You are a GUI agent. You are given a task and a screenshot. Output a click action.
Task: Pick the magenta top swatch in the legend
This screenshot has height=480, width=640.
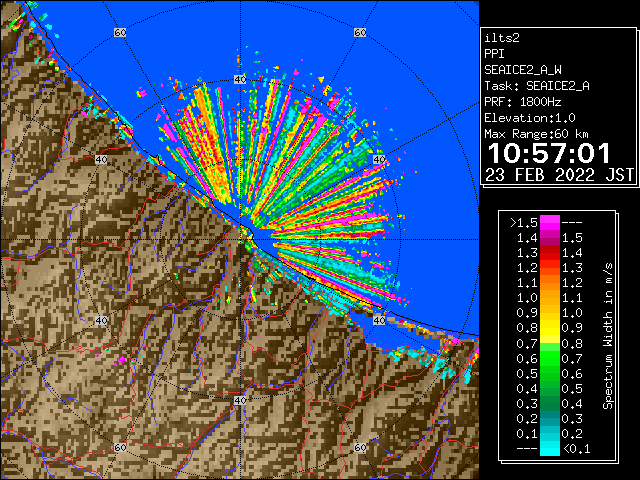[x=550, y=223]
